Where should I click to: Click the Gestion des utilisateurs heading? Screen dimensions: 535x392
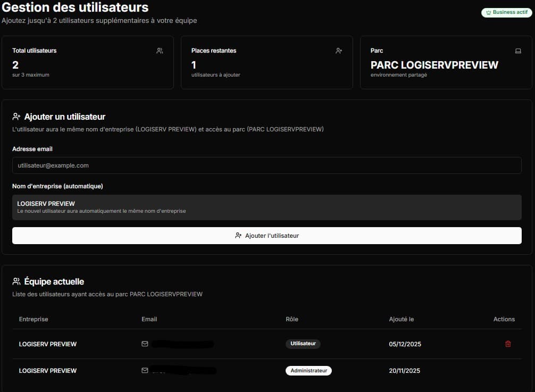pyautogui.click(x=74, y=8)
